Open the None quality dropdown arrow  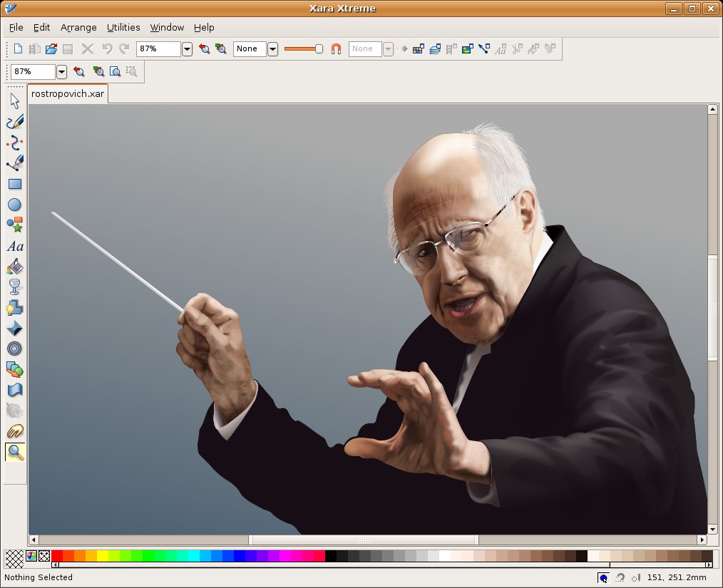tap(273, 49)
